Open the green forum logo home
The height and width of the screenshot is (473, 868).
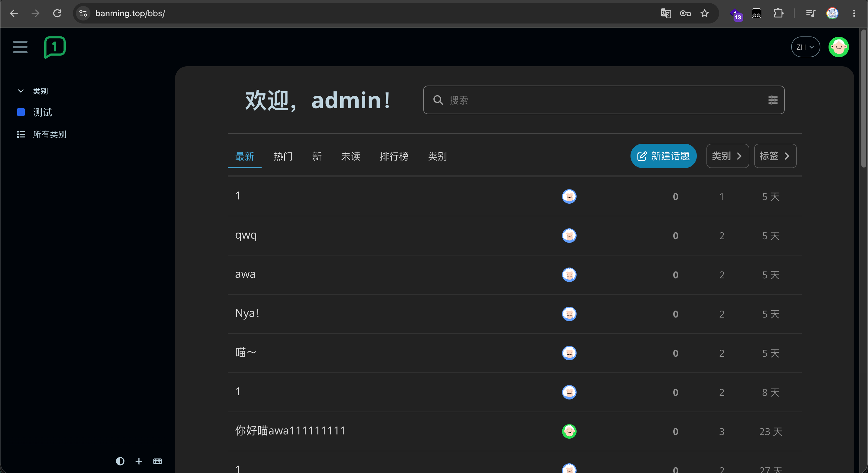[x=55, y=47]
